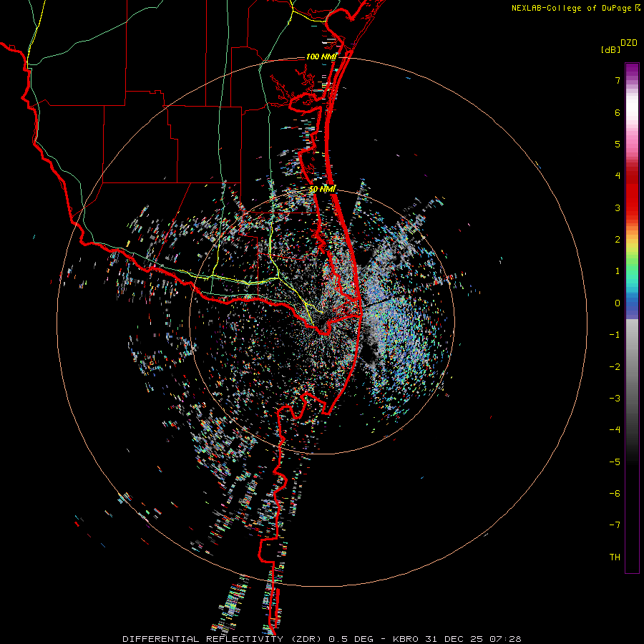Click the -3 value on the color scale
This screenshot has width=644, height=644.
pyautogui.click(x=615, y=399)
